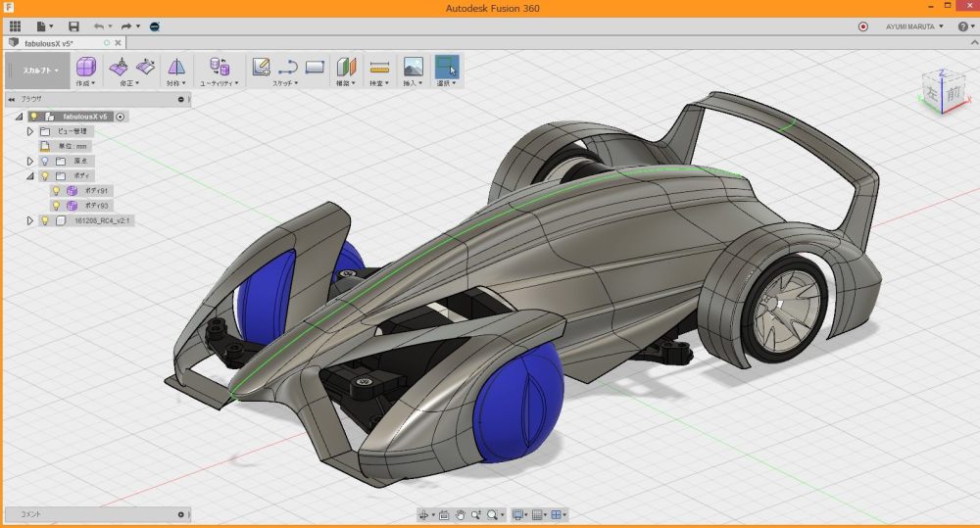Click the Utilities (ユーティリティ) icon
The width and height of the screenshot is (980, 528).
click(x=220, y=67)
